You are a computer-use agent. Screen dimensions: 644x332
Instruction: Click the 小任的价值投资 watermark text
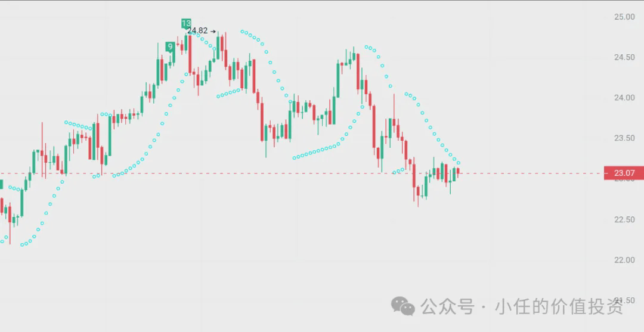coord(559,306)
